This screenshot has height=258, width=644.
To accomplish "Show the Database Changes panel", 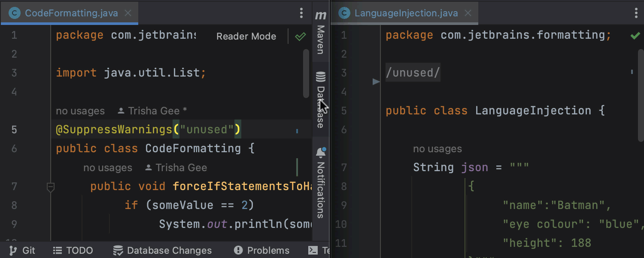I will 162,250.
